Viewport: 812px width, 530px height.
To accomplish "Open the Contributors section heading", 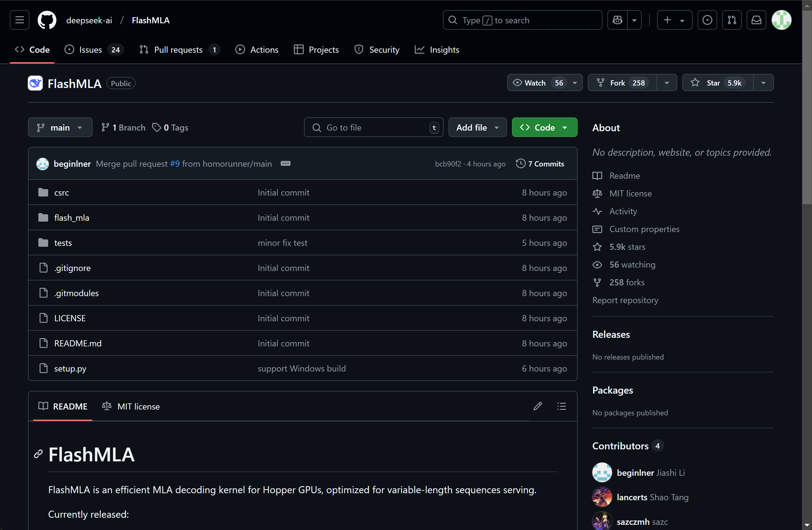I will 620,446.
